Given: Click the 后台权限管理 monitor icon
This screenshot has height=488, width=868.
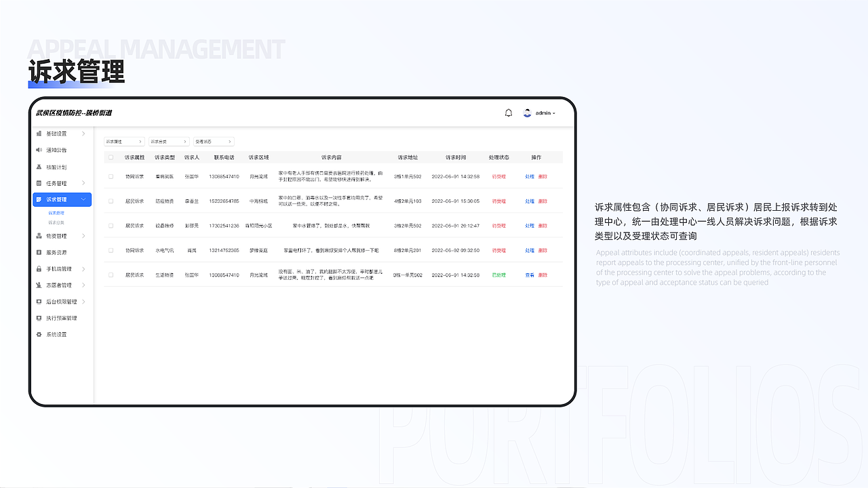Looking at the screenshot, I should click(x=39, y=302).
